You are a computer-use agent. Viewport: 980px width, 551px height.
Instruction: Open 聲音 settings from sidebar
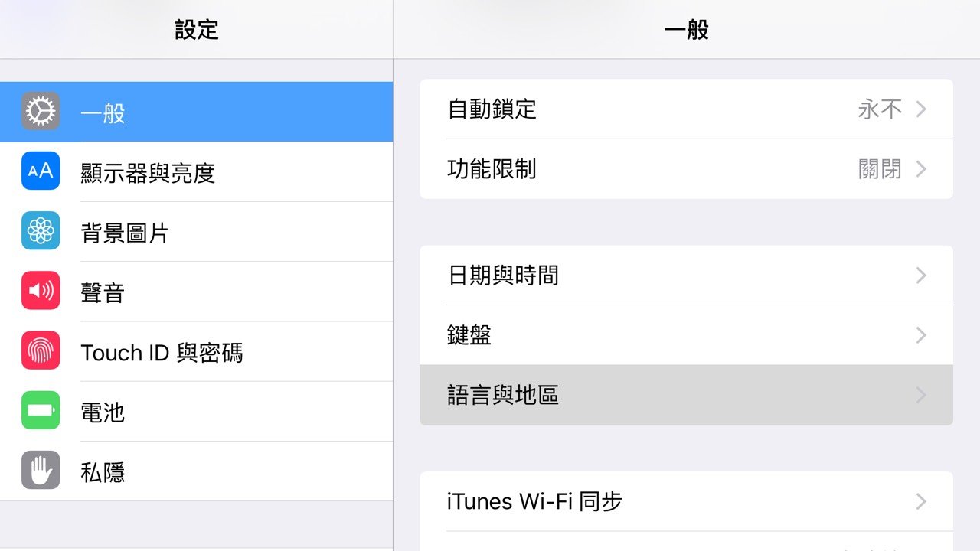(x=103, y=292)
